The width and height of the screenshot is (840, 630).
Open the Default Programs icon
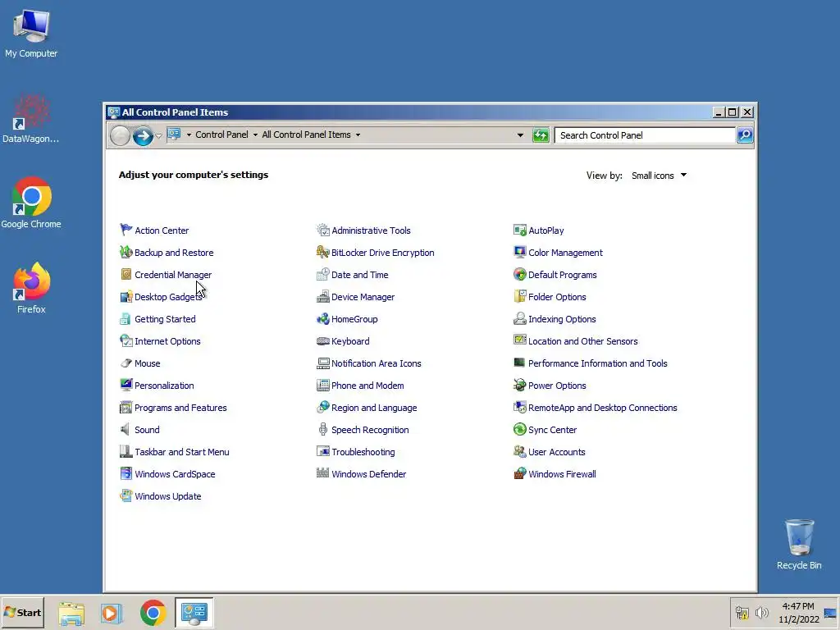click(519, 274)
